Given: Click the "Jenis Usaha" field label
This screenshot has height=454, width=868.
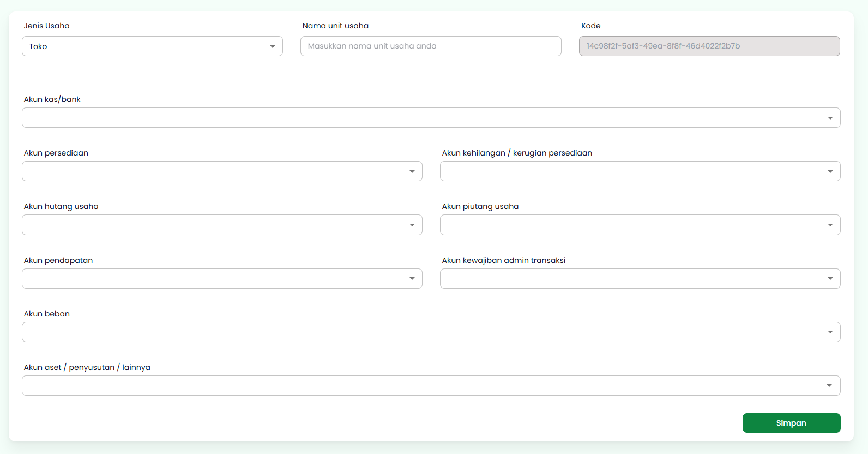Looking at the screenshot, I should coord(47,26).
